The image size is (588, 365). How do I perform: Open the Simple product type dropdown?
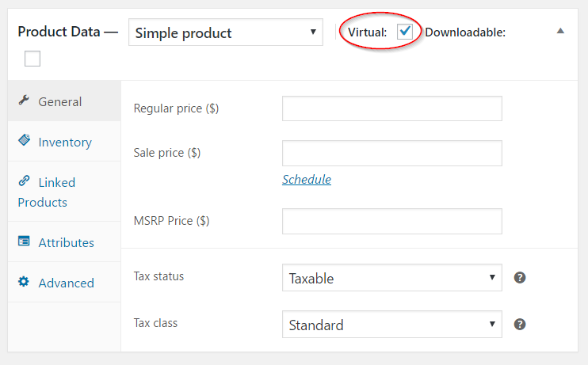coord(226,32)
